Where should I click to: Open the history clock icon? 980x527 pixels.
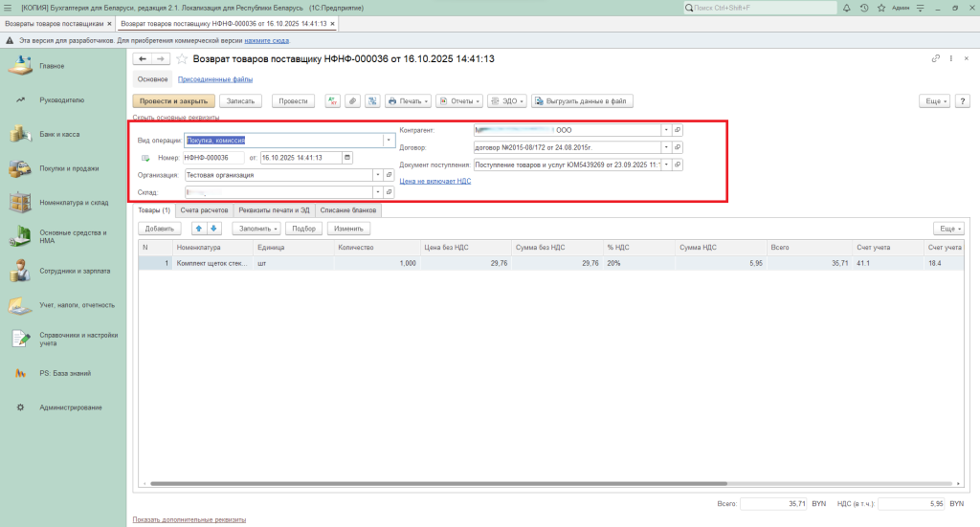click(864, 8)
